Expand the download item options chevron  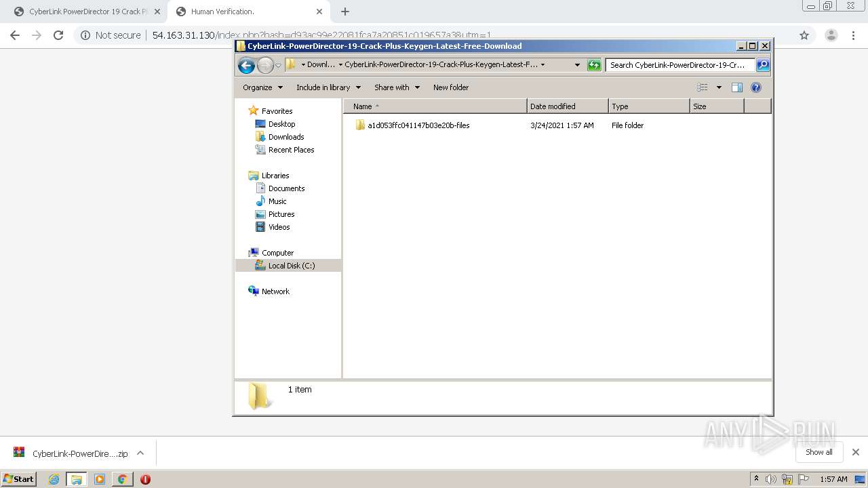140,453
